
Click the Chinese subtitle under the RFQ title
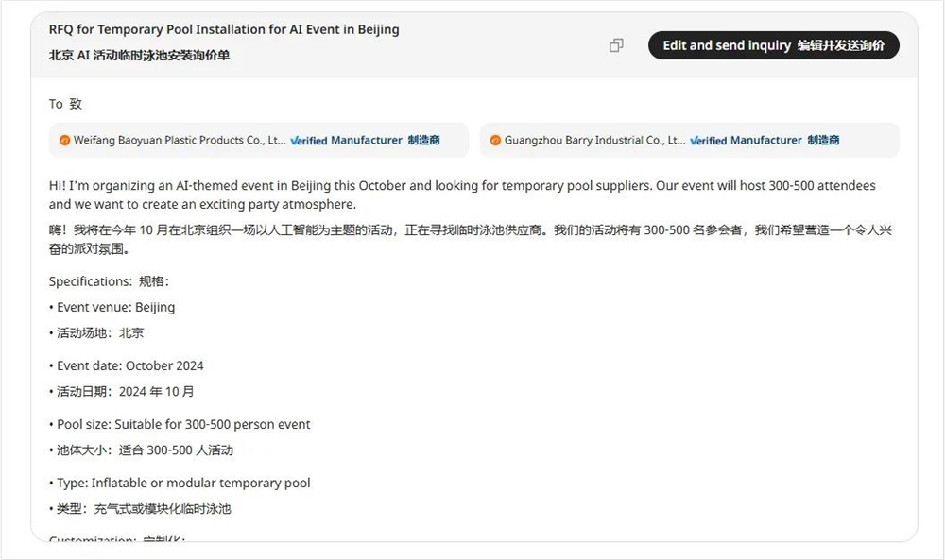tap(139, 55)
